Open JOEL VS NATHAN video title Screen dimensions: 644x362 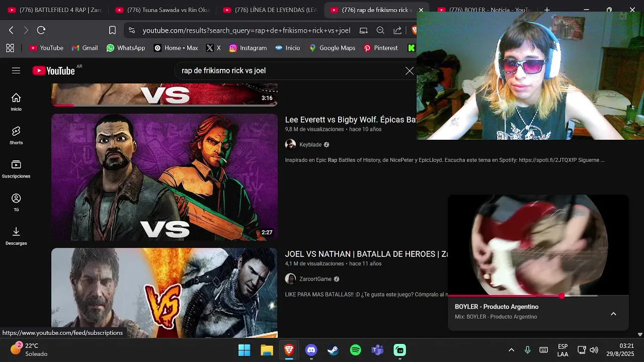click(x=366, y=254)
